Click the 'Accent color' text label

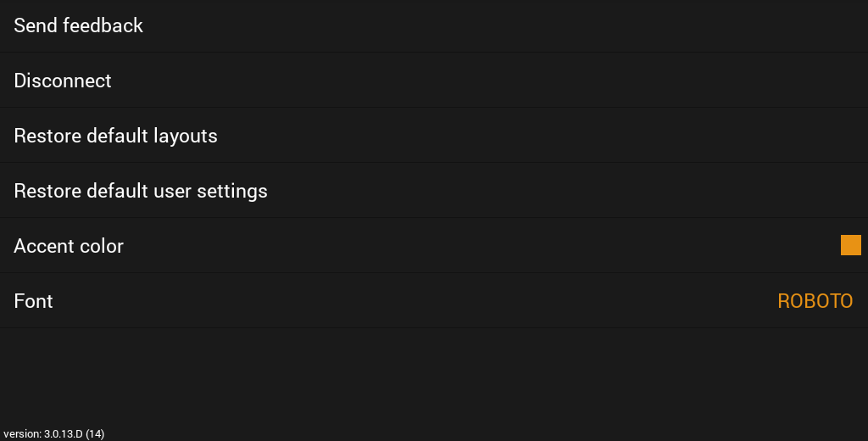tap(69, 246)
